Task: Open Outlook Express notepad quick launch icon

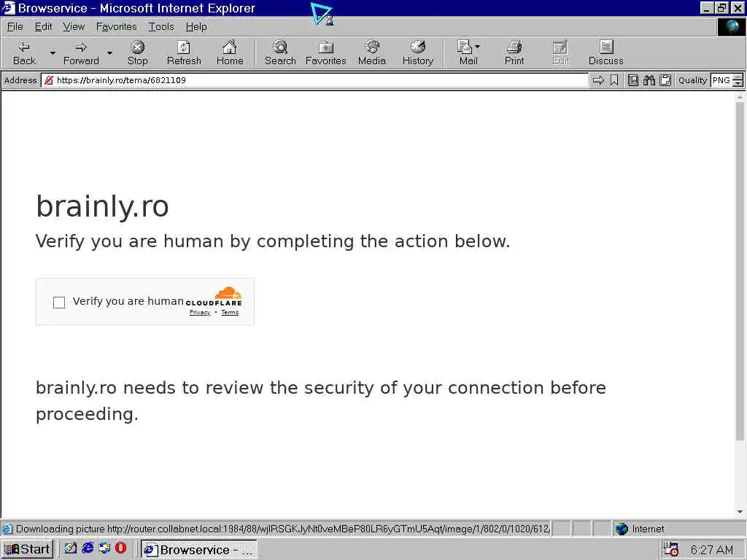Action: point(71,548)
